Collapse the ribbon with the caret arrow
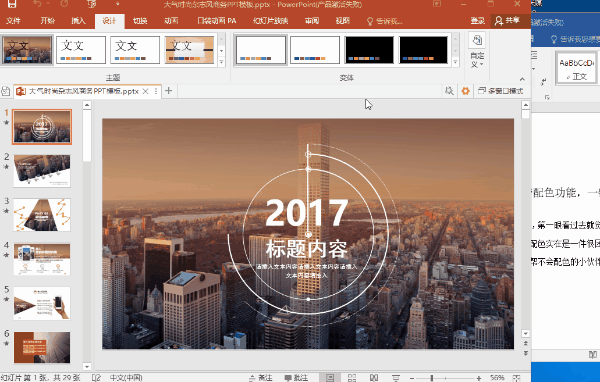Image resolution: width=600 pixels, height=382 pixels. (x=522, y=79)
